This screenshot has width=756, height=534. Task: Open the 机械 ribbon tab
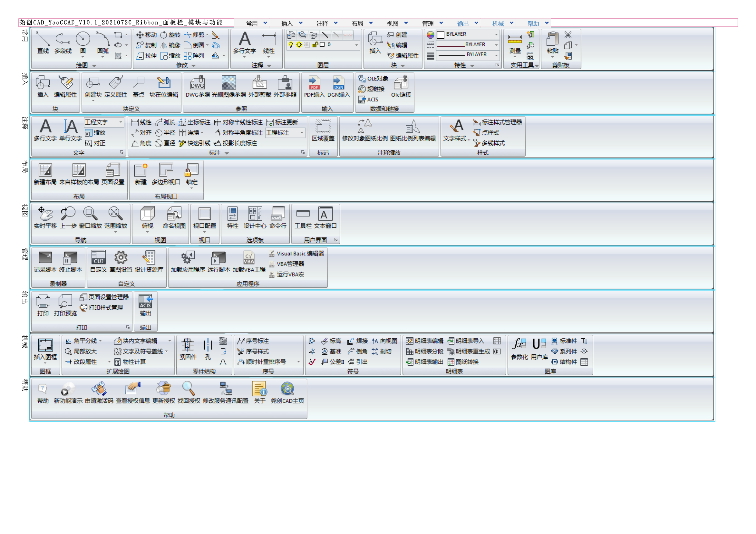point(498,23)
